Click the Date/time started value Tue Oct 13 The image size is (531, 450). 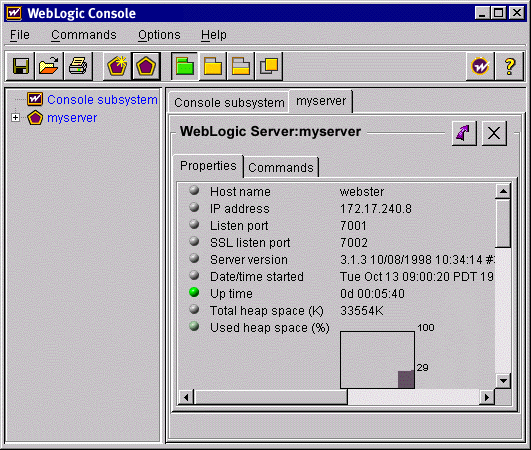417,277
